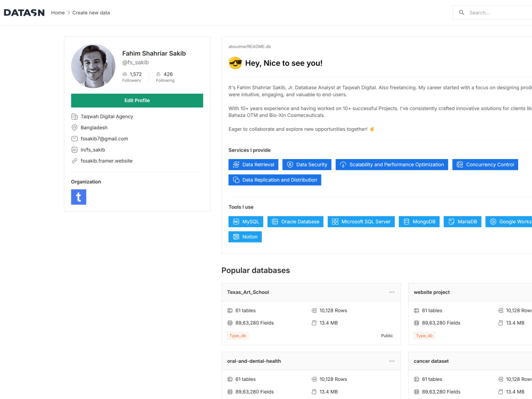Click the link icon beside framer website
532x399 pixels.
coord(74,161)
